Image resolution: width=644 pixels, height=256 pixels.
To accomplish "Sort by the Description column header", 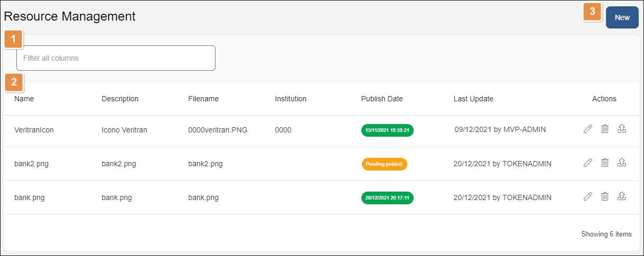I will (x=120, y=99).
